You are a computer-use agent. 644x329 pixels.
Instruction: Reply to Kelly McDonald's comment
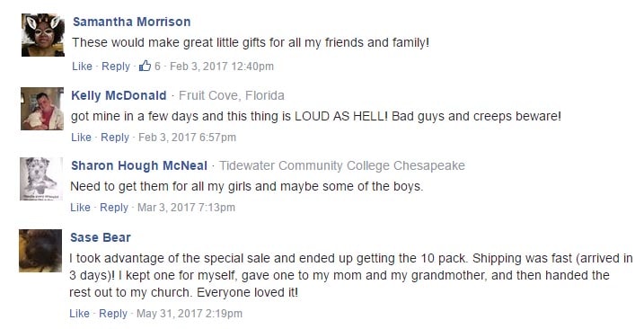coord(115,138)
